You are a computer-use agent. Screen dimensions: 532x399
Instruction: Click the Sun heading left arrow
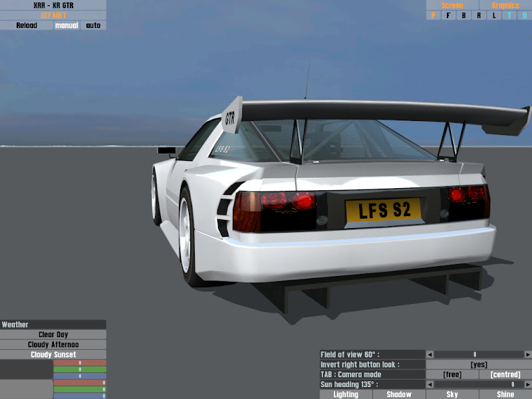pos(430,384)
